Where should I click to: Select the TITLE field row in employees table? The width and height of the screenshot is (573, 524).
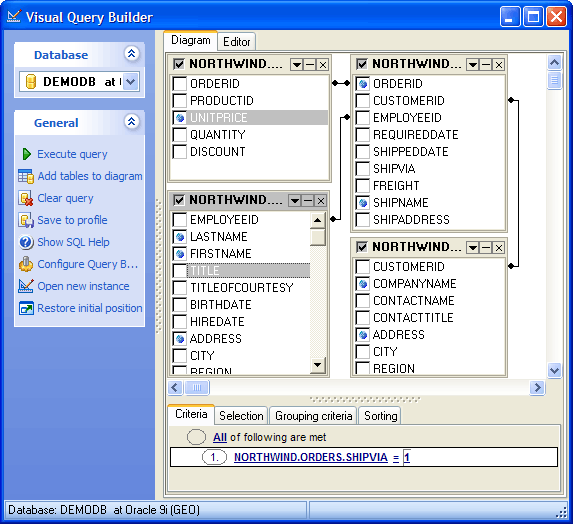point(249,270)
